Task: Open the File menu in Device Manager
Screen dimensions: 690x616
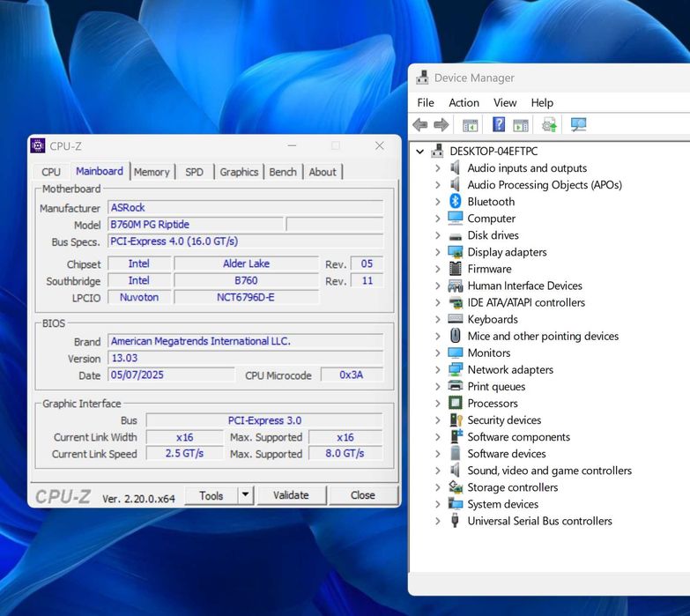Action: [426, 102]
